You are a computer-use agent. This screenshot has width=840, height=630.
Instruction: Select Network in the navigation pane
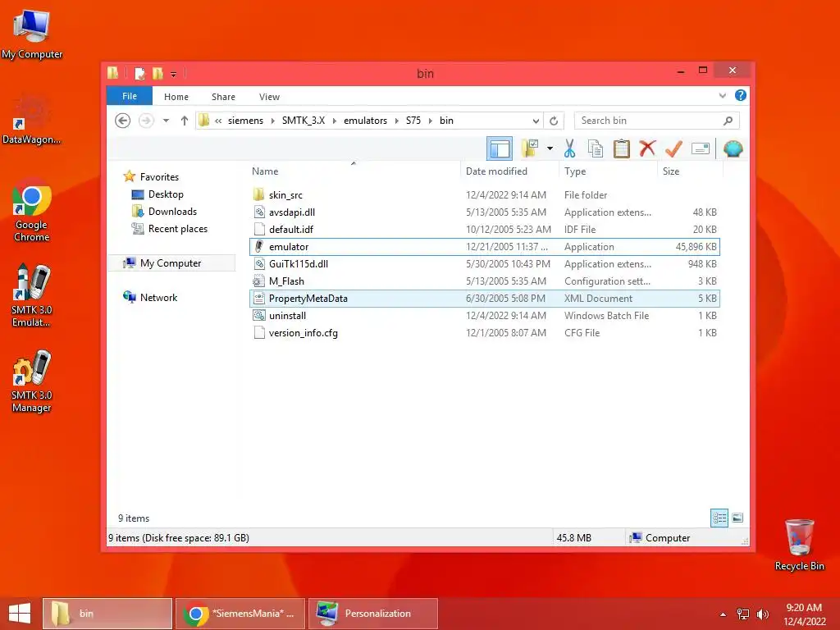pyautogui.click(x=158, y=297)
